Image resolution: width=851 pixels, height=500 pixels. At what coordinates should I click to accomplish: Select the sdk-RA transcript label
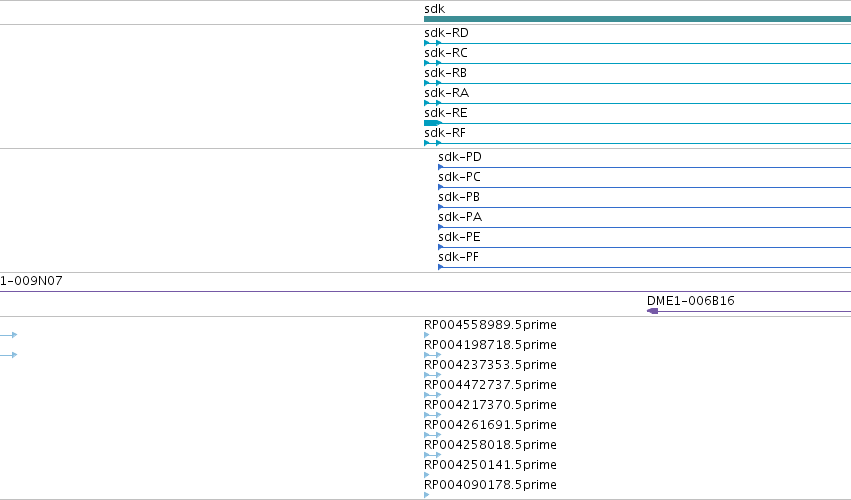(x=446, y=93)
